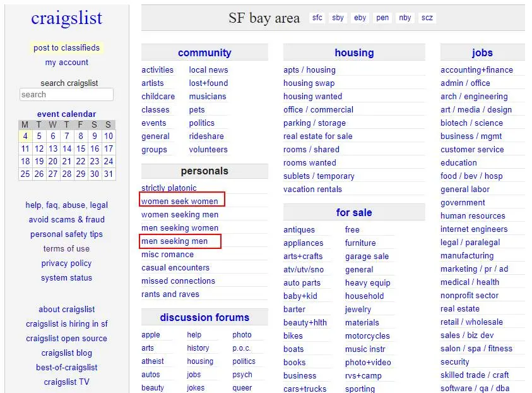The height and width of the screenshot is (393, 532).
Task: Select calendar day 15
Action: tap(81, 148)
